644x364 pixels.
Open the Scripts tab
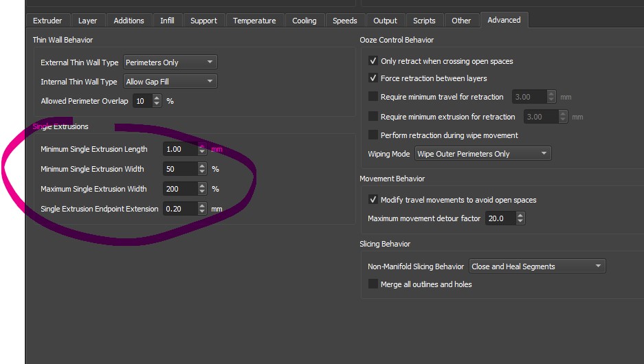(424, 21)
